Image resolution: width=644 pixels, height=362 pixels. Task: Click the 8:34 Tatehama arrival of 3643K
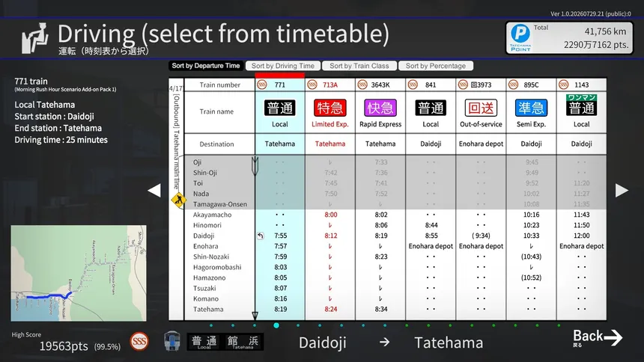coord(380,309)
